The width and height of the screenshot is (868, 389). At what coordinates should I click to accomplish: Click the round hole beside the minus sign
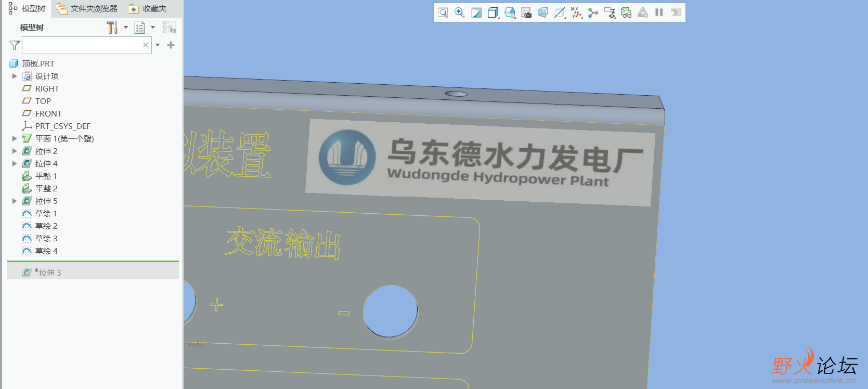click(x=390, y=312)
